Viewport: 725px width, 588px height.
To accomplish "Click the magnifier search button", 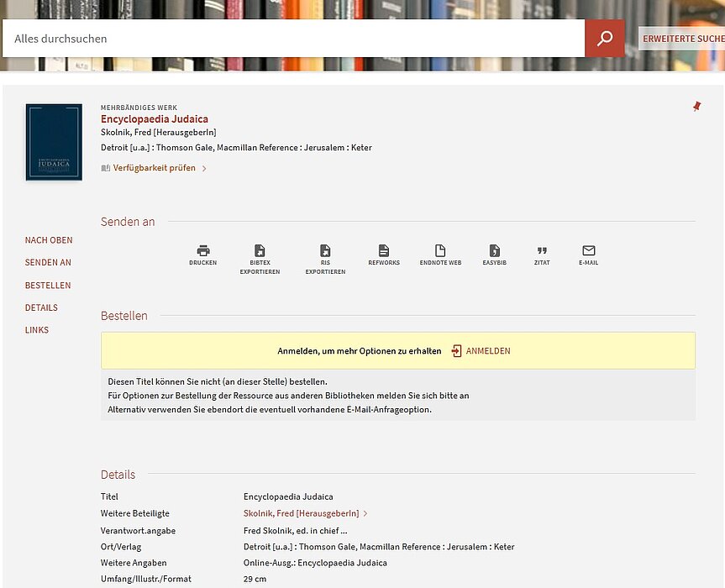I will coord(604,39).
